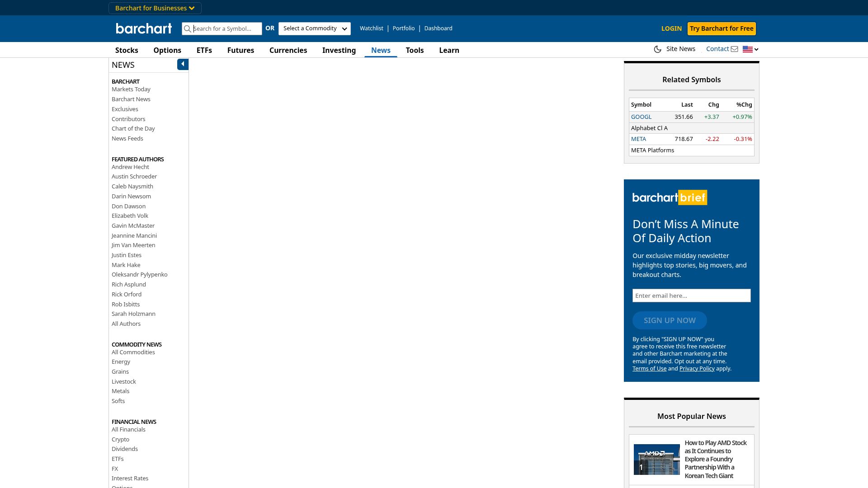
Task: Click the Contact envelope icon
Action: point(734,49)
